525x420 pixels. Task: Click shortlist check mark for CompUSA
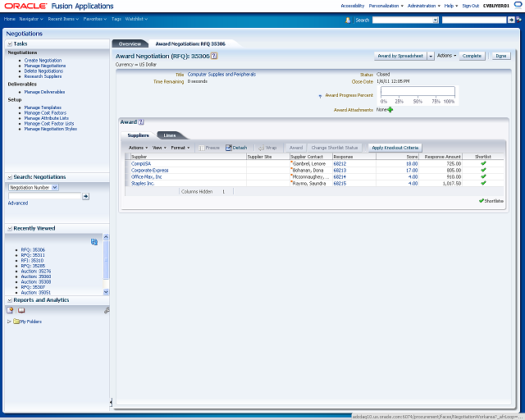483,163
